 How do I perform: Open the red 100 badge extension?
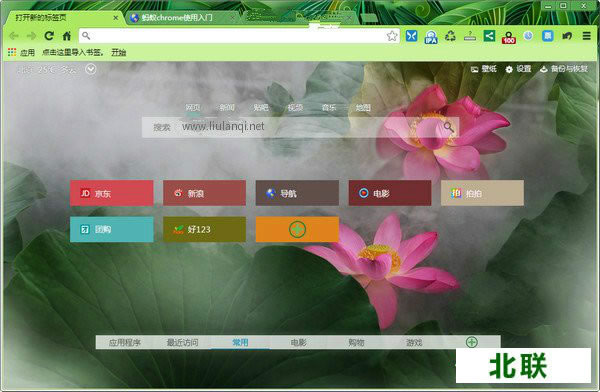[509, 37]
